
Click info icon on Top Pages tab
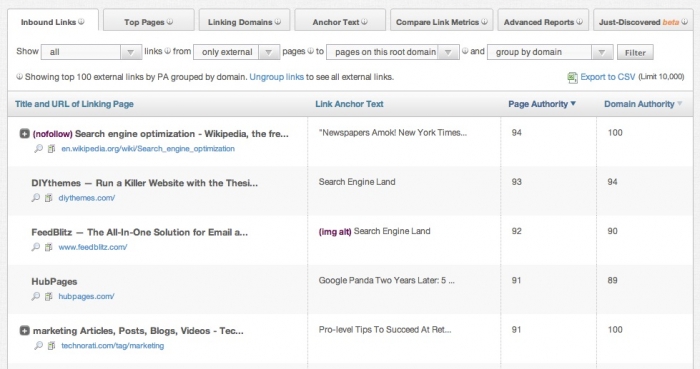[x=170, y=21]
